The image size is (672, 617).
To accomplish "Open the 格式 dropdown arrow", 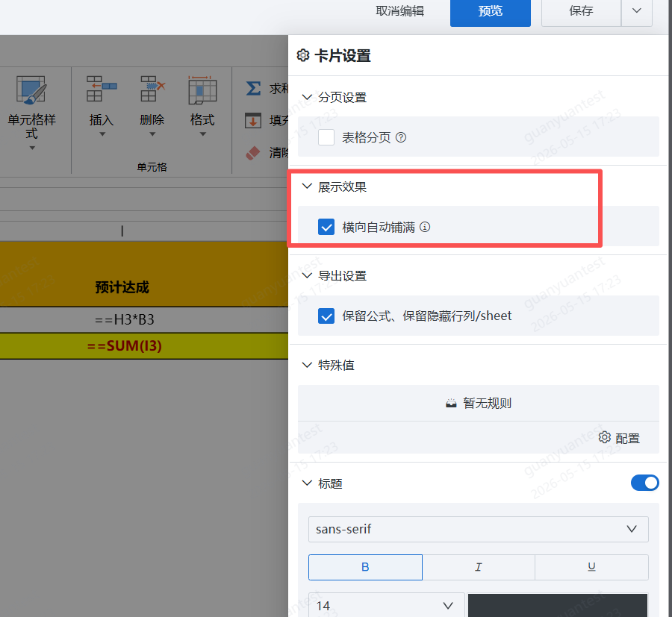I will click(202, 134).
